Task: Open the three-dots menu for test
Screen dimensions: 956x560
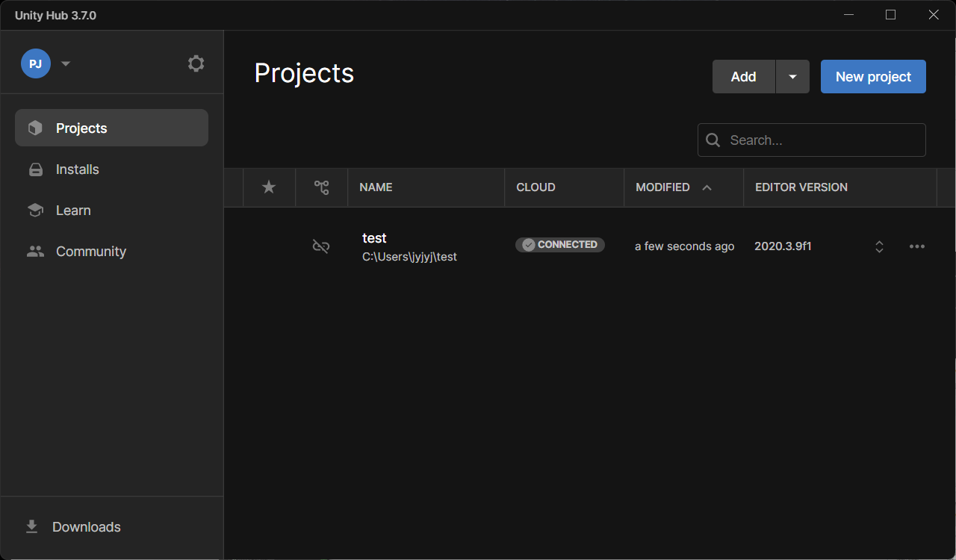Action: coord(917,246)
